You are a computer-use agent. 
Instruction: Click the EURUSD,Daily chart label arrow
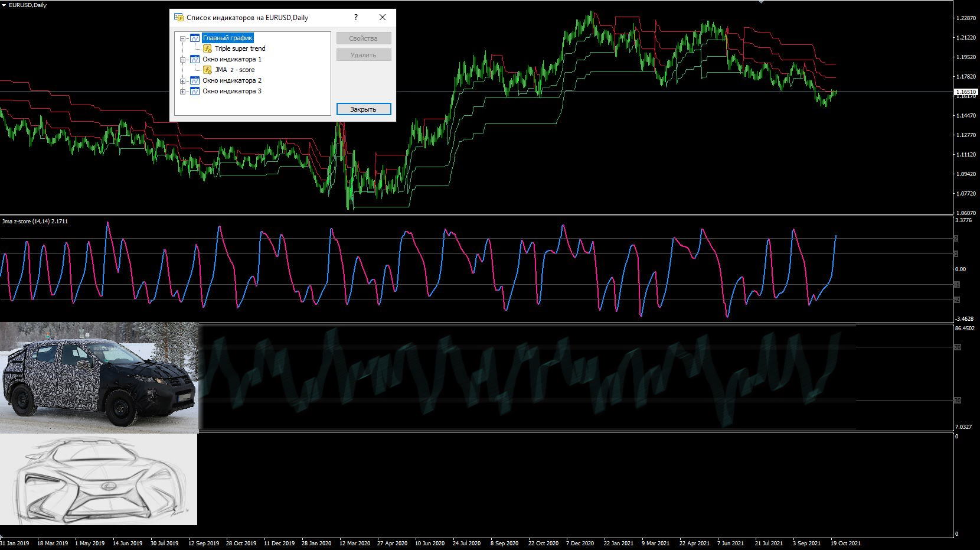(x=5, y=5)
